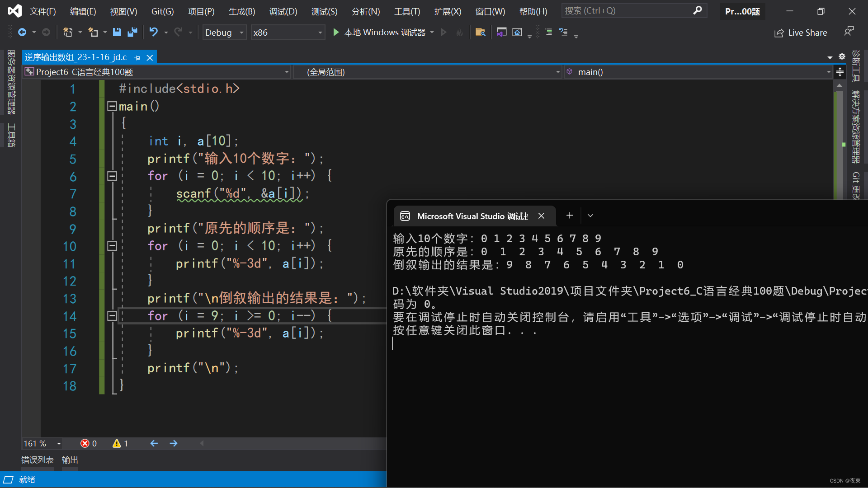This screenshot has height=488, width=868.
Task: Click the Save file icon
Action: click(117, 32)
